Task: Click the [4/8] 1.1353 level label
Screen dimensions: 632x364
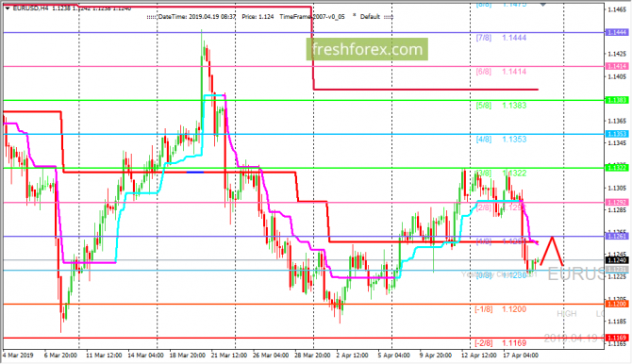Action: pyautogui.click(x=501, y=140)
